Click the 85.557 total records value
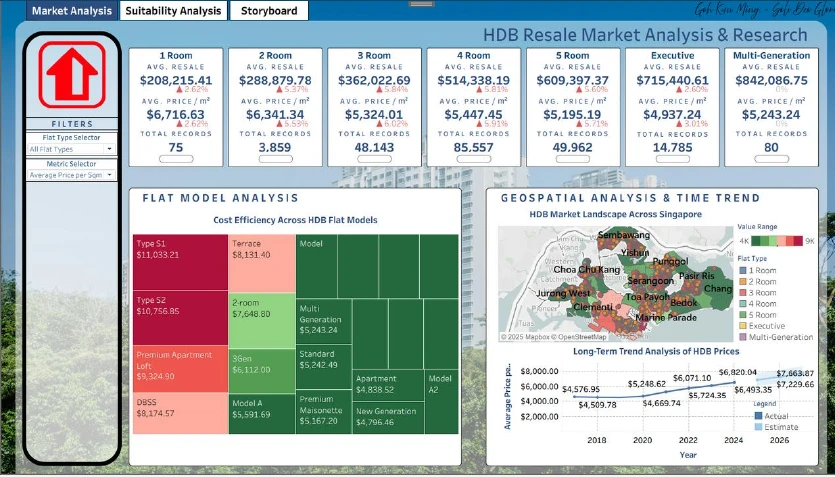 click(x=473, y=147)
